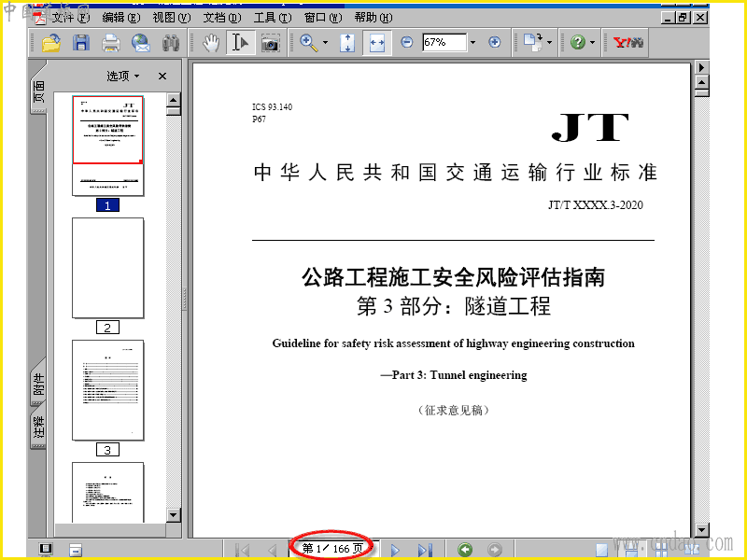747x560 pixels.
Task: Click the JT/T XXXX.3-2020 standard number
Action: click(x=595, y=204)
